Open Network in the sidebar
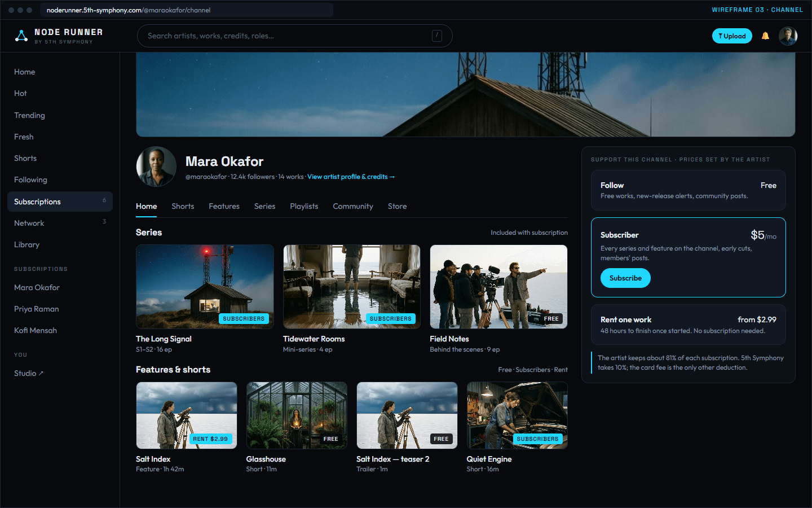 (60, 223)
